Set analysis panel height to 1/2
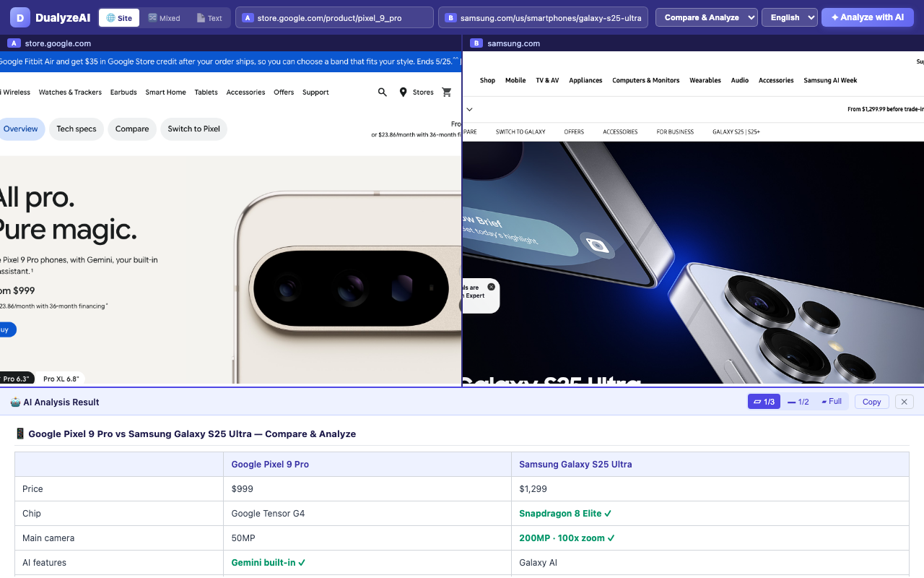Image resolution: width=924 pixels, height=578 pixels. (798, 402)
